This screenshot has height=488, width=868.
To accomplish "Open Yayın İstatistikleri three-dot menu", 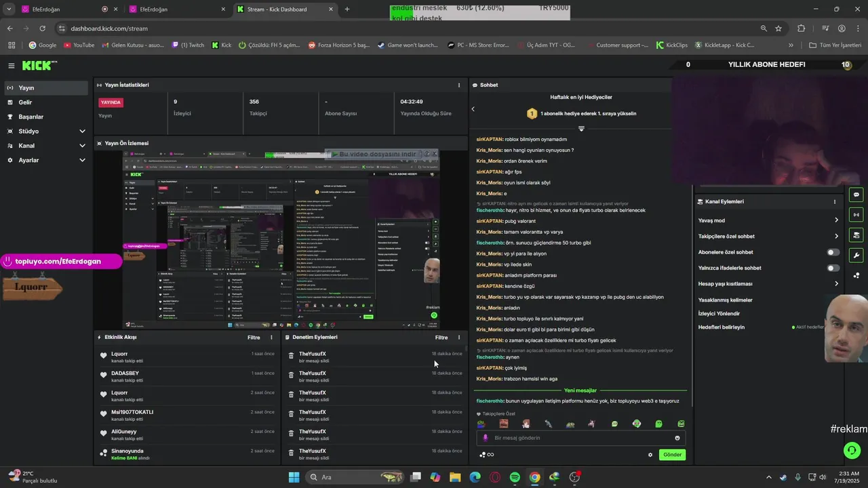I will [x=458, y=85].
